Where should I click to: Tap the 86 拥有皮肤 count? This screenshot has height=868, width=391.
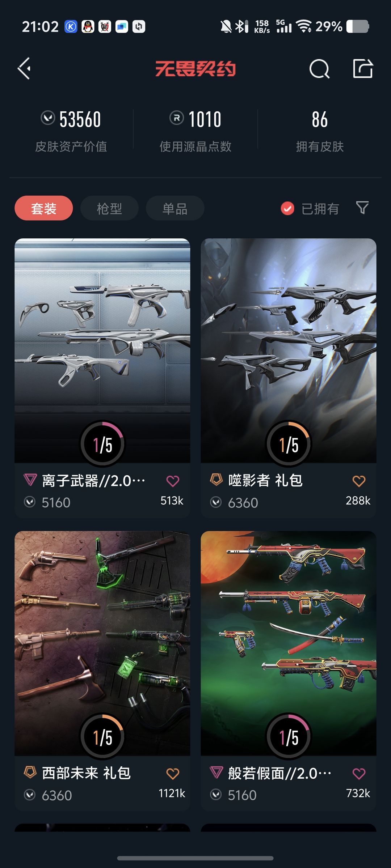tap(320, 131)
